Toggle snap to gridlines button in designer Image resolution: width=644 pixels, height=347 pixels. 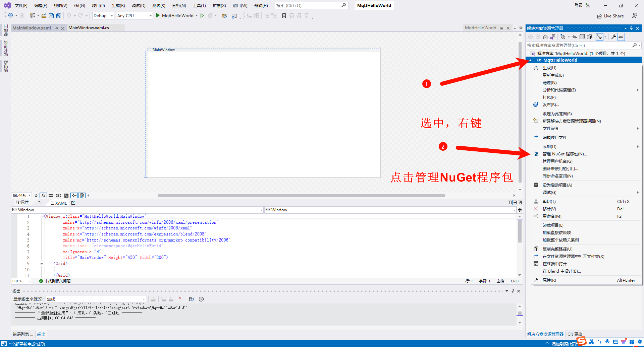click(x=59, y=195)
